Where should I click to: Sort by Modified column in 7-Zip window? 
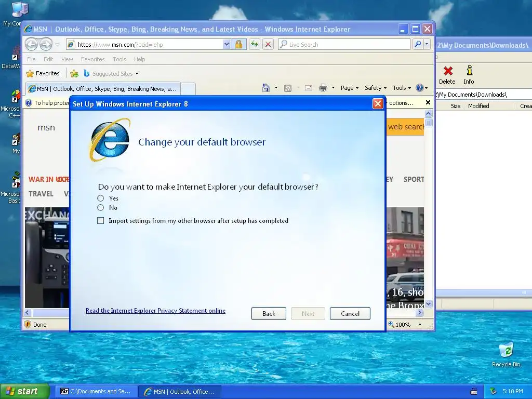(x=478, y=106)
